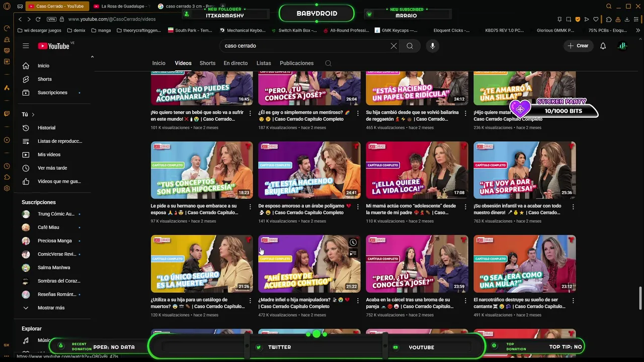Switch to the channel's Inicio tab
644x362 pixels.
[159, 63]
